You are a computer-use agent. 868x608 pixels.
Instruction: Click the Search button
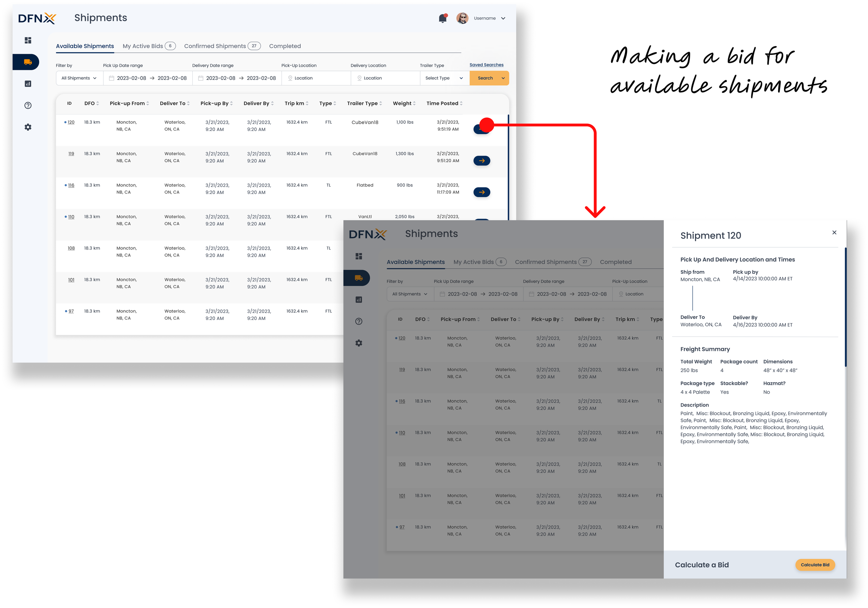[x=485, y=78]
